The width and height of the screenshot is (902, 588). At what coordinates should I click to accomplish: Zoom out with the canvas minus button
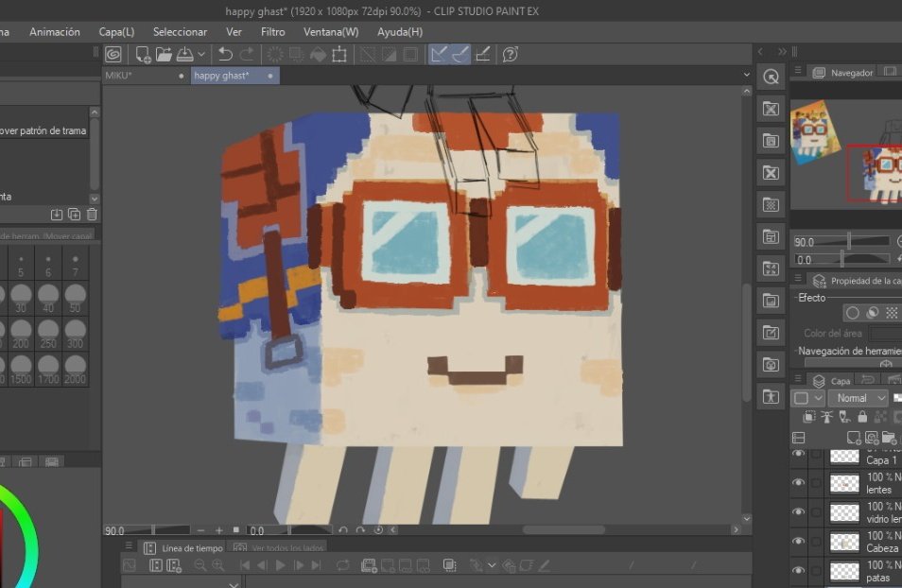(x=200, y=530)
